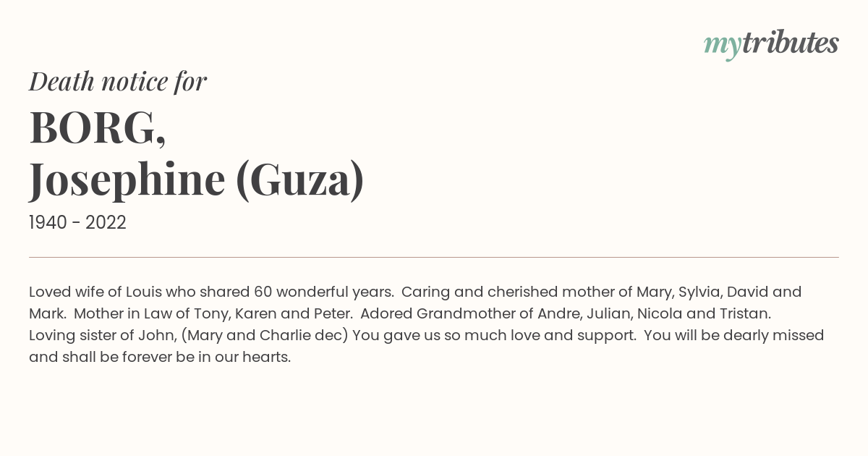Click the phrase "60 wonderful years"
868x456 pixels.
coord(323,292)
